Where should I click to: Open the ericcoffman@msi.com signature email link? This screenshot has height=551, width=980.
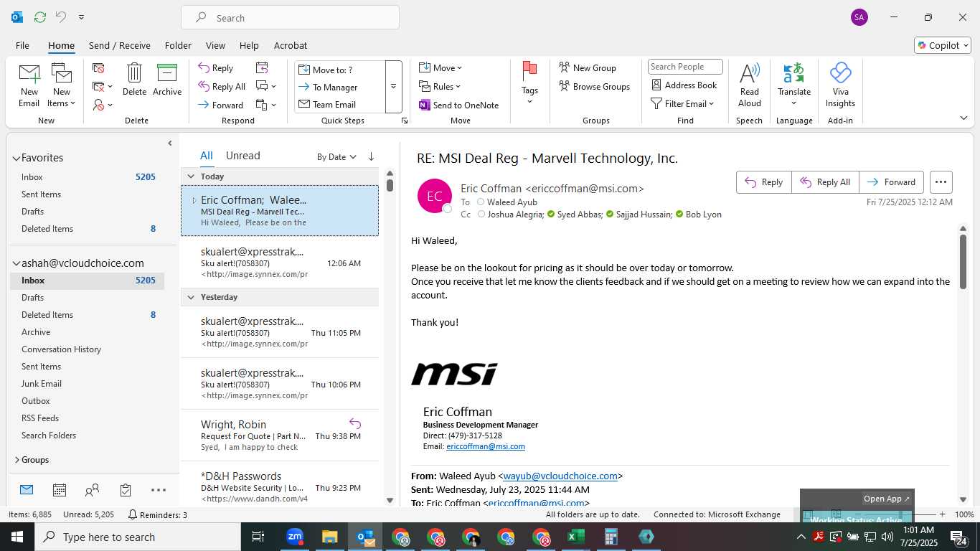click(486, 446)
